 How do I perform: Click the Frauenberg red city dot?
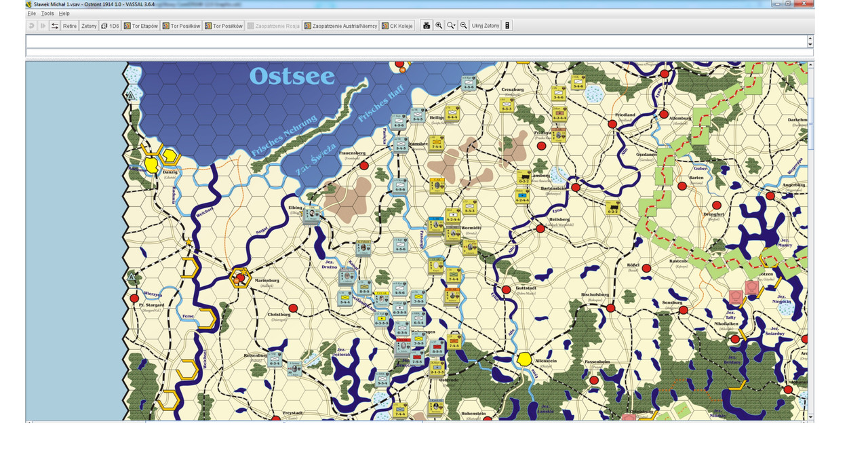(364, 165)
